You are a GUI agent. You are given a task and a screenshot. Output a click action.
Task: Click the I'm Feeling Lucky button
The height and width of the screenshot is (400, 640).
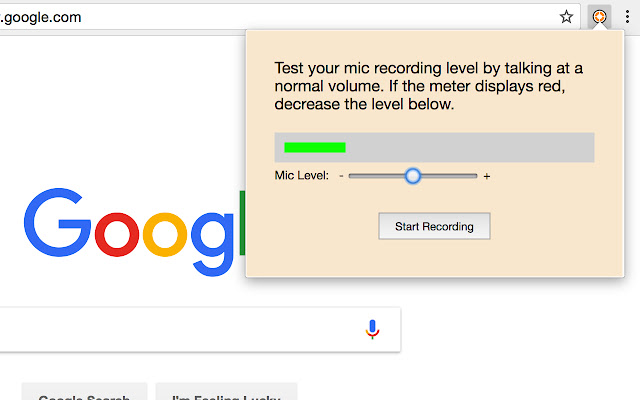click(226, 393)
